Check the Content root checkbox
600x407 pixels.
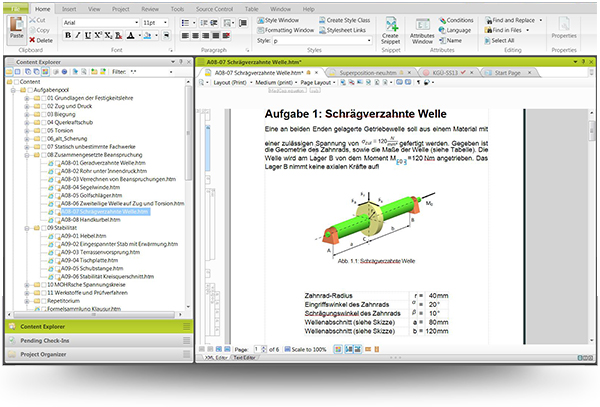16,82
